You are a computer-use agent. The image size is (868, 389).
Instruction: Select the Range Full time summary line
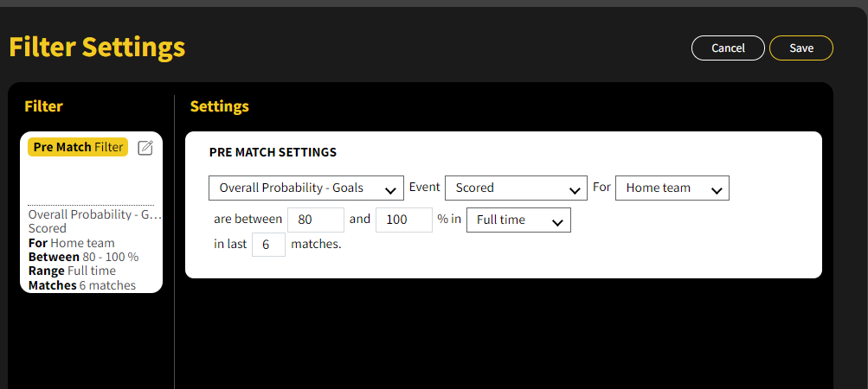tap(73, 271)
